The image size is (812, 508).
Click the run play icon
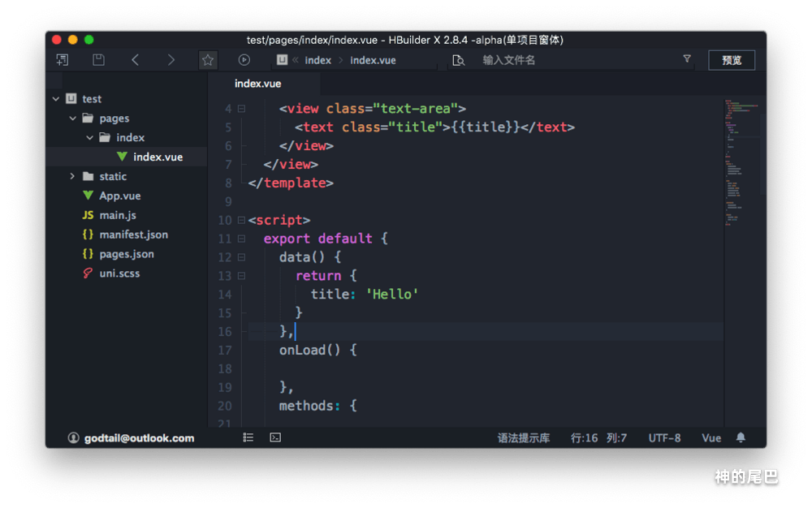pyautogui.click(x=244, y=60)
